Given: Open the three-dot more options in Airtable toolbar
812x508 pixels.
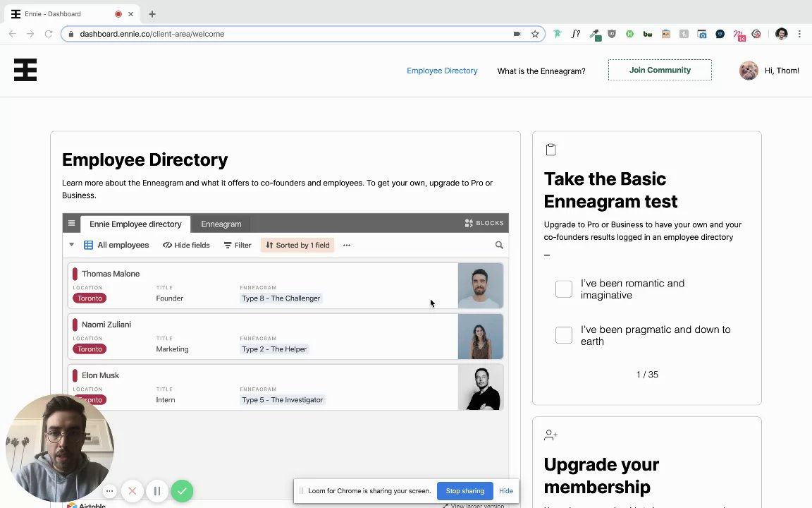Looking at the screenshot, I should [347, 246].
